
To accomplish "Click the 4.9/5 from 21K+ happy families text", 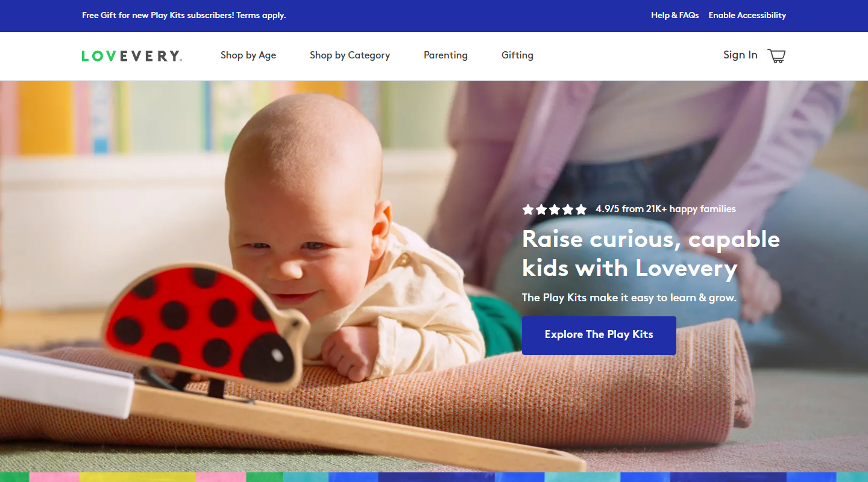I will (666, 209).
